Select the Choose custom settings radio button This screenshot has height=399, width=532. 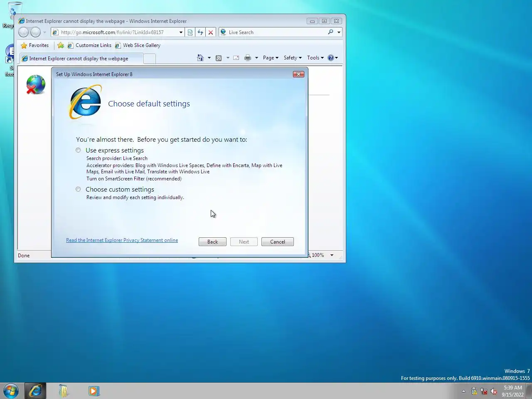(x=78, y=189)
